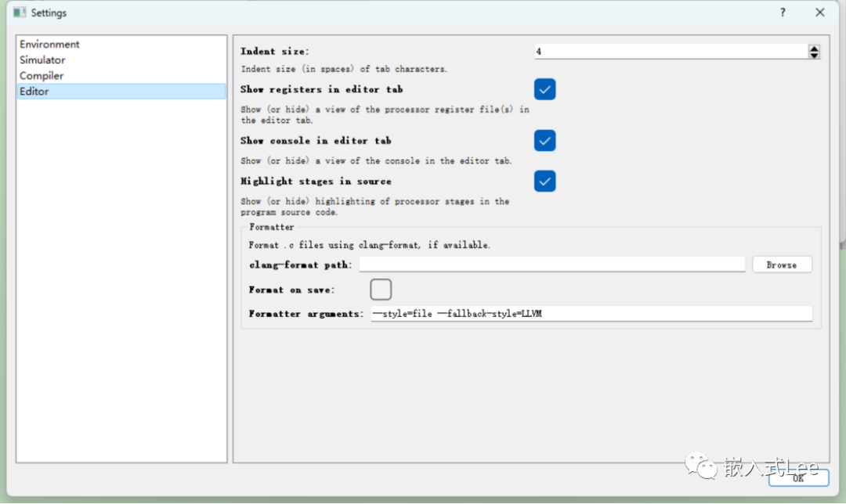Decrease indent size with down arrow
Viewport: 846px width, 504px height.
coord(814,55)
